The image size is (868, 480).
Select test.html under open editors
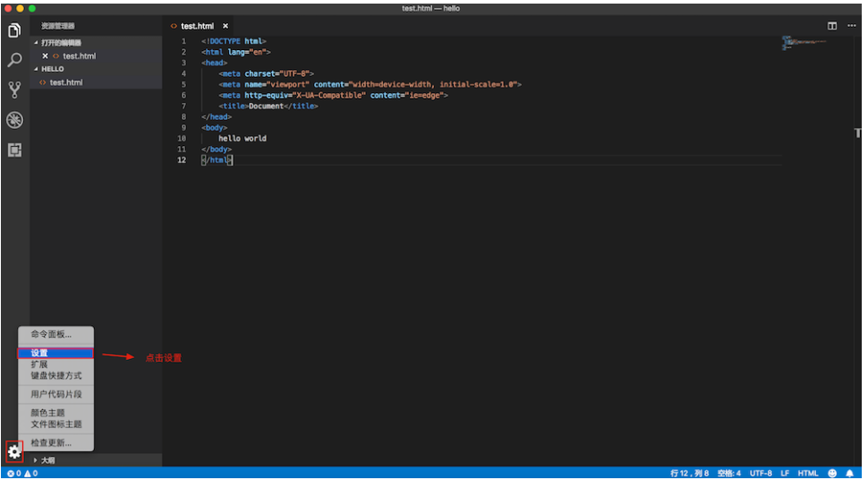pos(79,56)
